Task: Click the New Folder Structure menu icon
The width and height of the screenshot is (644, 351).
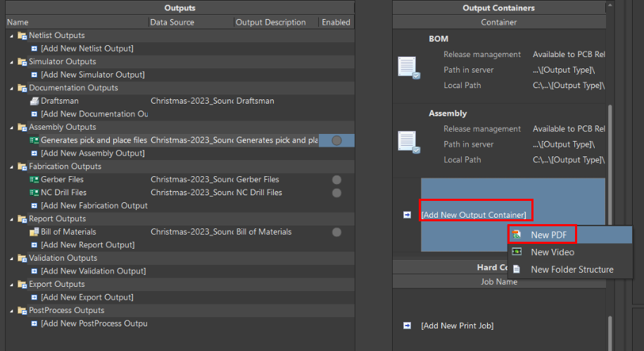Action: pos(517,269)
